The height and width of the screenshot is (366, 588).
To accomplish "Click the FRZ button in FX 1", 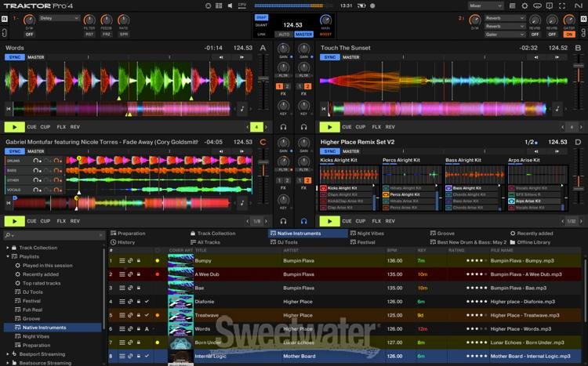I will (107, 34).
